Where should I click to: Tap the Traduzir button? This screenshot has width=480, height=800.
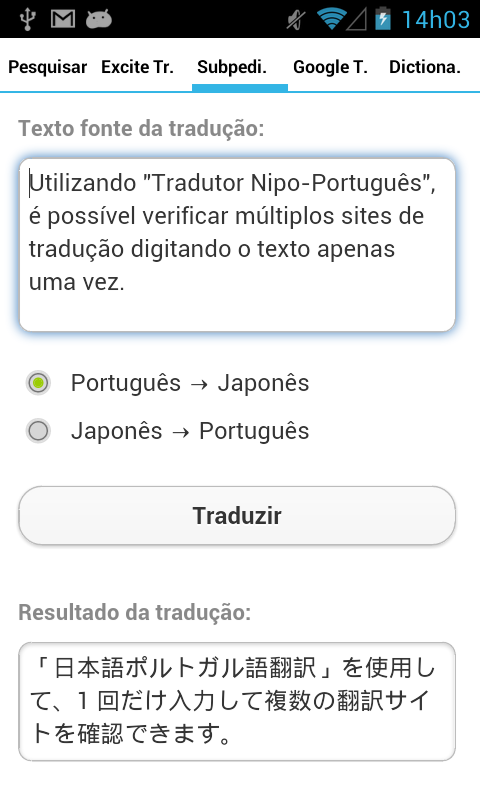point(237,515)
